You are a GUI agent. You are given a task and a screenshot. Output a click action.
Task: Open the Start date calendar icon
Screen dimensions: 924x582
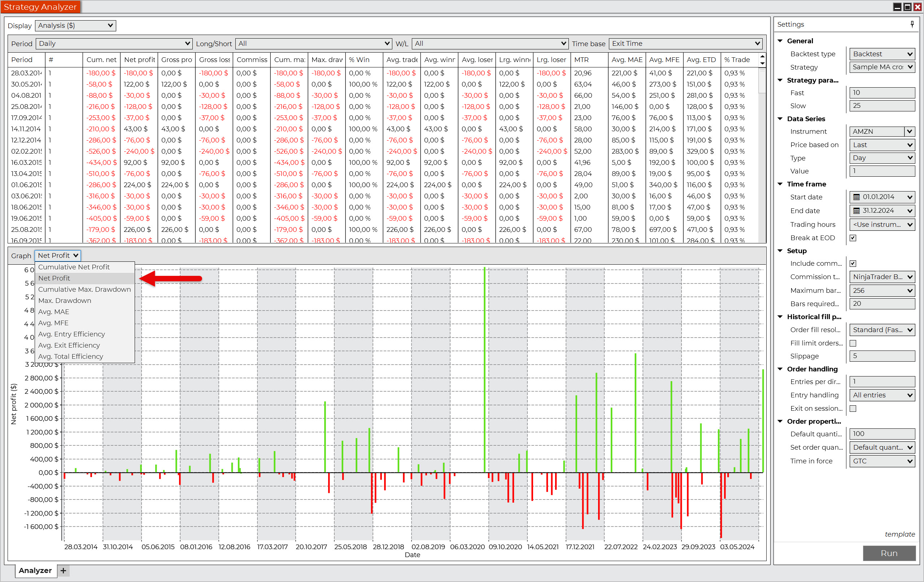coord(856,197)
